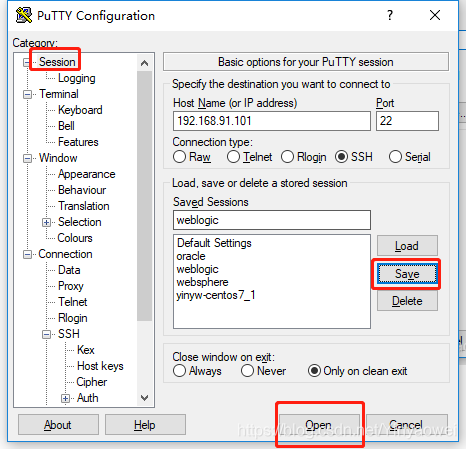
Task: Click the category tree scroll down arrow
Action: point(144,398)
